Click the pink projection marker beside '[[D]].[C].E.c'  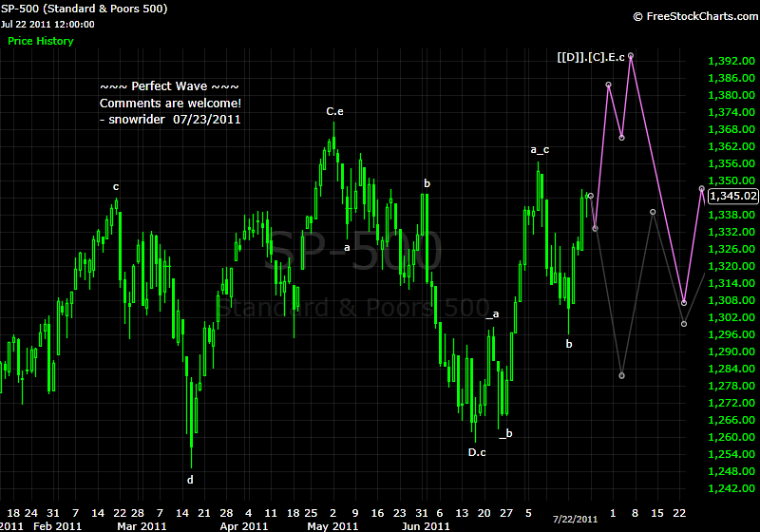pos(631,56)
